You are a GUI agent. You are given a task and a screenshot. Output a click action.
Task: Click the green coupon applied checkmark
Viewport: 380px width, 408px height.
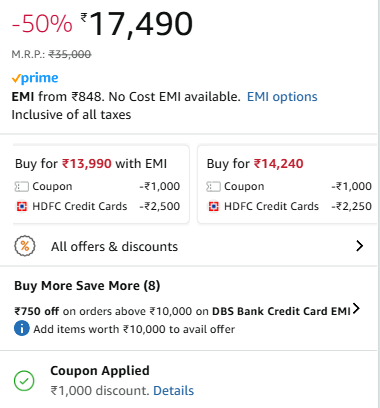coord(24,380)
